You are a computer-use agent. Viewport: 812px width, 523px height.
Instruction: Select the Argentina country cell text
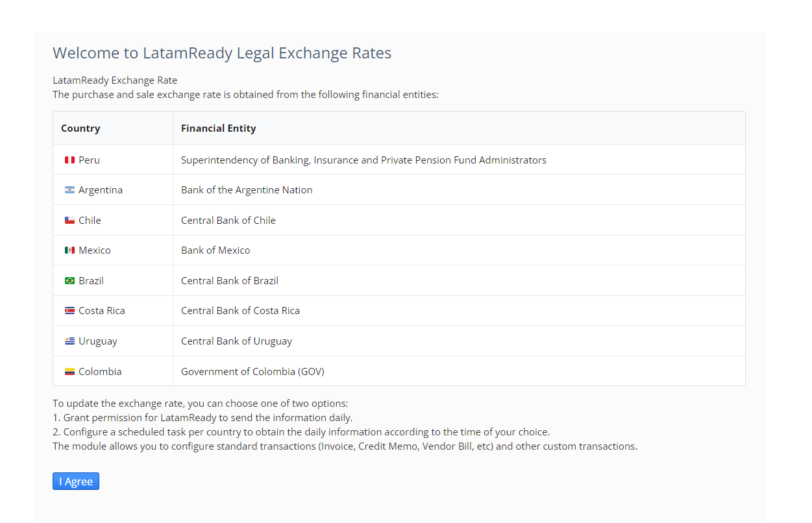pyautogui.click(x=101, y=190)
